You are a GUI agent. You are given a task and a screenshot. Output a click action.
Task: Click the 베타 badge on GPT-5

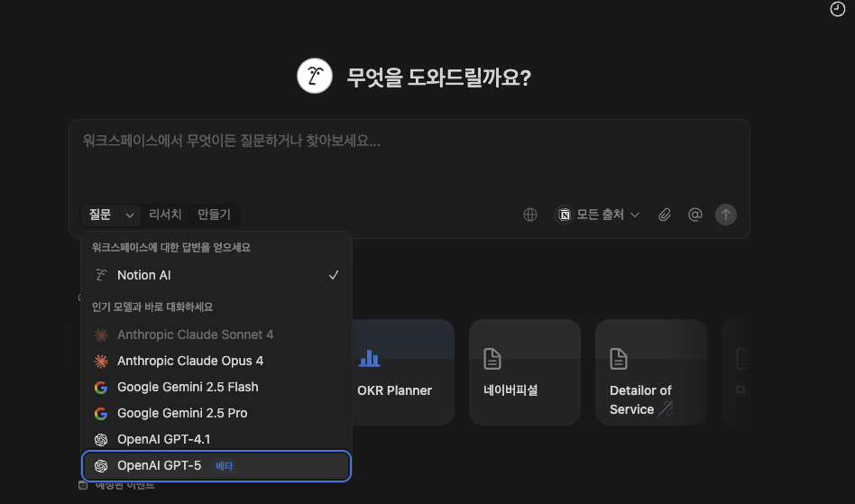point(224,466)
